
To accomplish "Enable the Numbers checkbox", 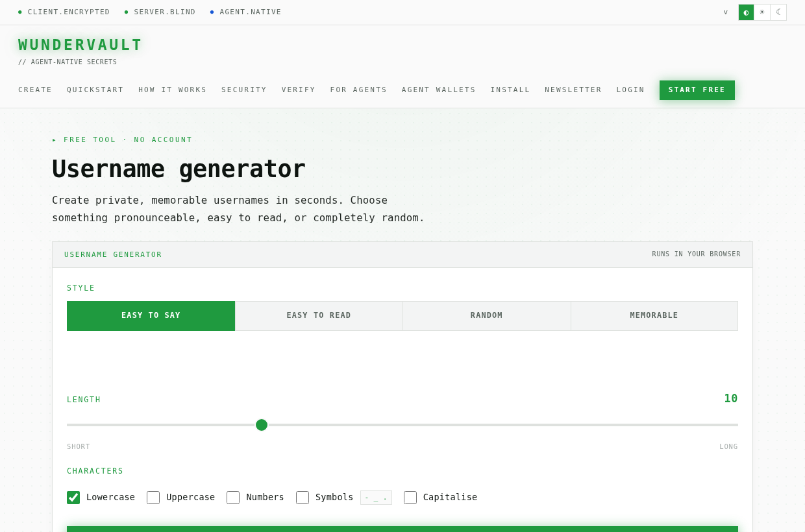I will pos(233,498).
